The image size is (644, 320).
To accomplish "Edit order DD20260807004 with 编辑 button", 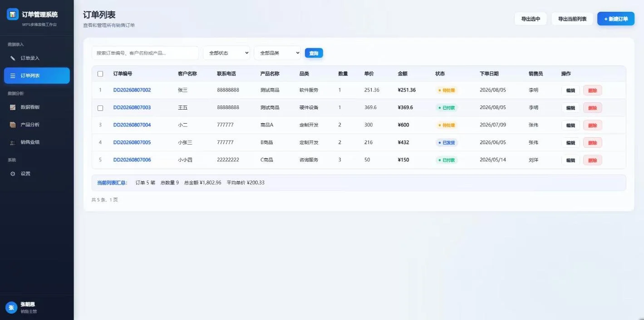I will (x=570, y=125).
